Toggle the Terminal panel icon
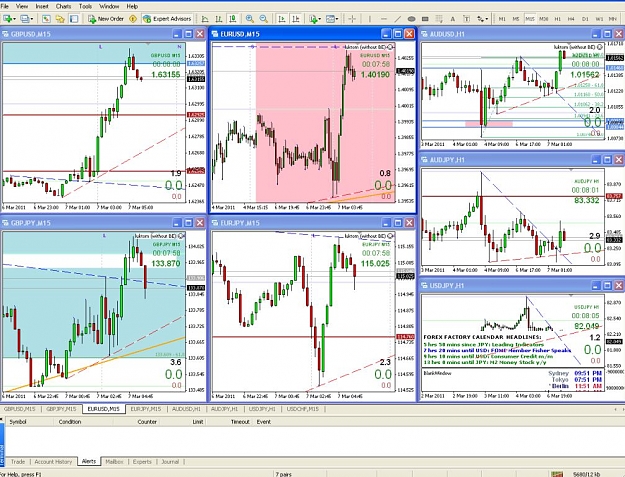 point(74,19)
